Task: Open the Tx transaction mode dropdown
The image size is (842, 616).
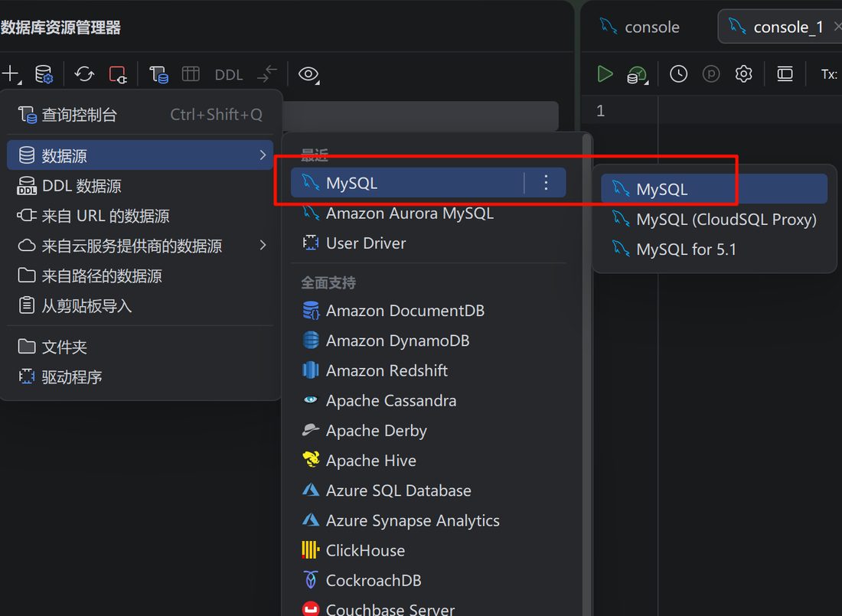Action: (829, 74)
